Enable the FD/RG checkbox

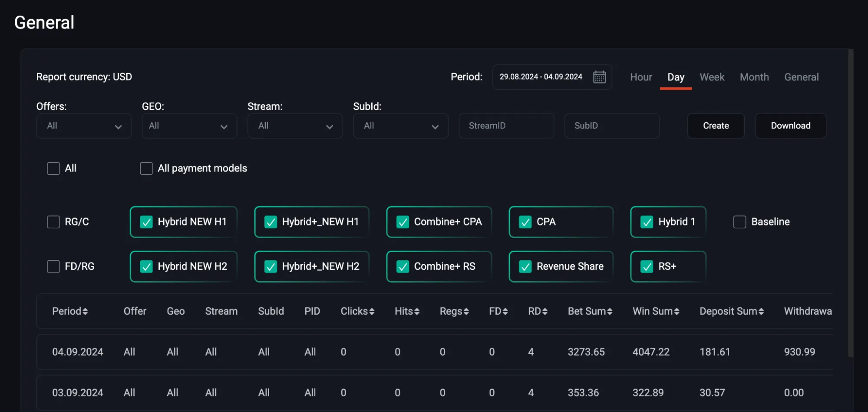(53, 266)
